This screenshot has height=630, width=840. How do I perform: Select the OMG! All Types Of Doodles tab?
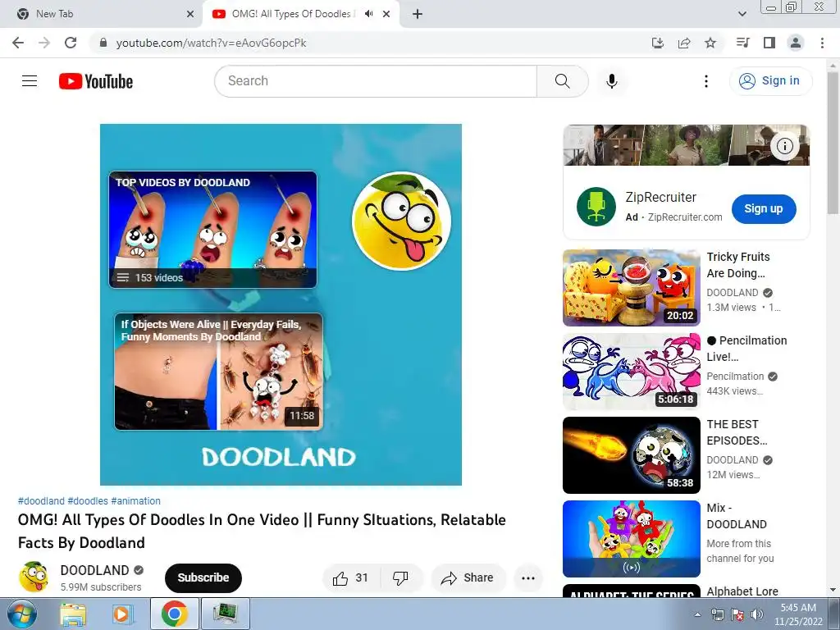291,14
